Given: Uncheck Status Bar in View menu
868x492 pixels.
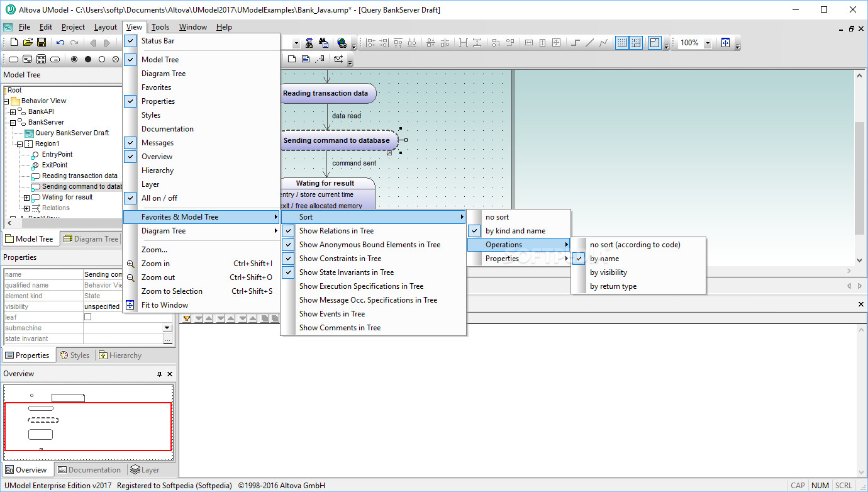Looking at the screenshot, I should (x=201, y=41).
